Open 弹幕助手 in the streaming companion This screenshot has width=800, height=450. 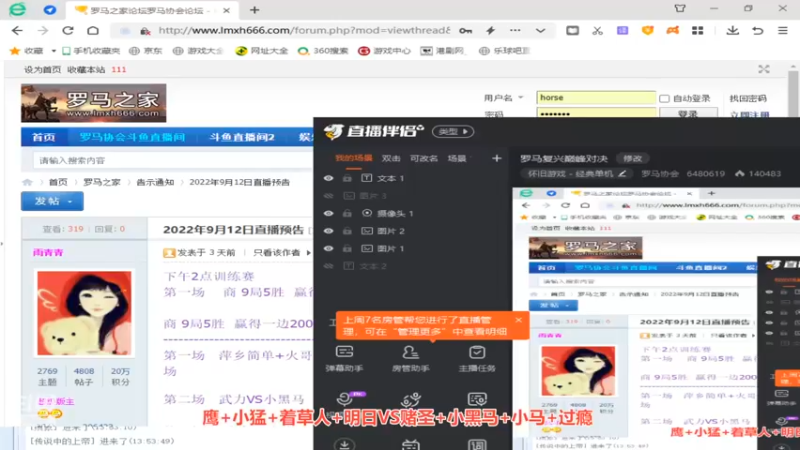click(x=344, y=358)
